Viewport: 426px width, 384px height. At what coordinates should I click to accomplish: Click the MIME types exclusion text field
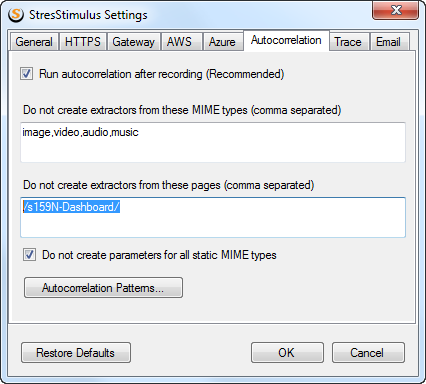click(213, 142)
